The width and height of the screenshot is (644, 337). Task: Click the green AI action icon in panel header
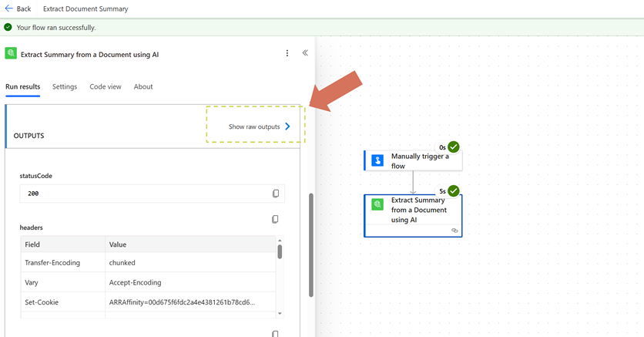(x=11, y=53)
